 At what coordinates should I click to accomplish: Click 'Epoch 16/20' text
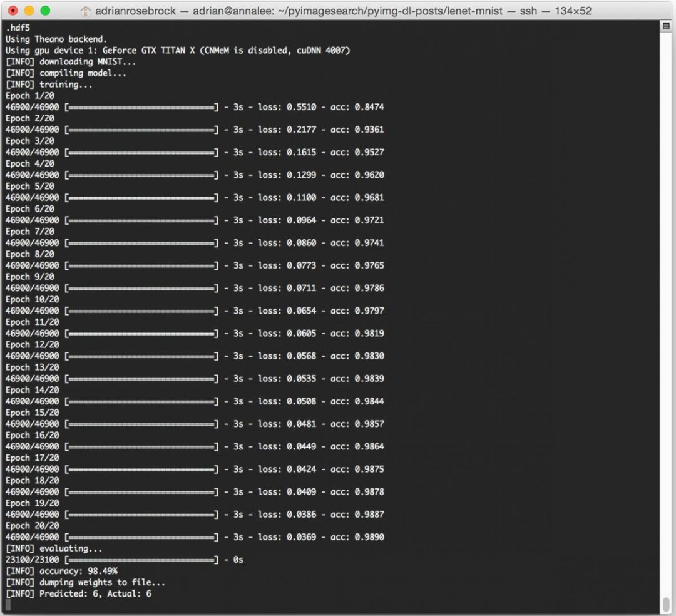33,435
